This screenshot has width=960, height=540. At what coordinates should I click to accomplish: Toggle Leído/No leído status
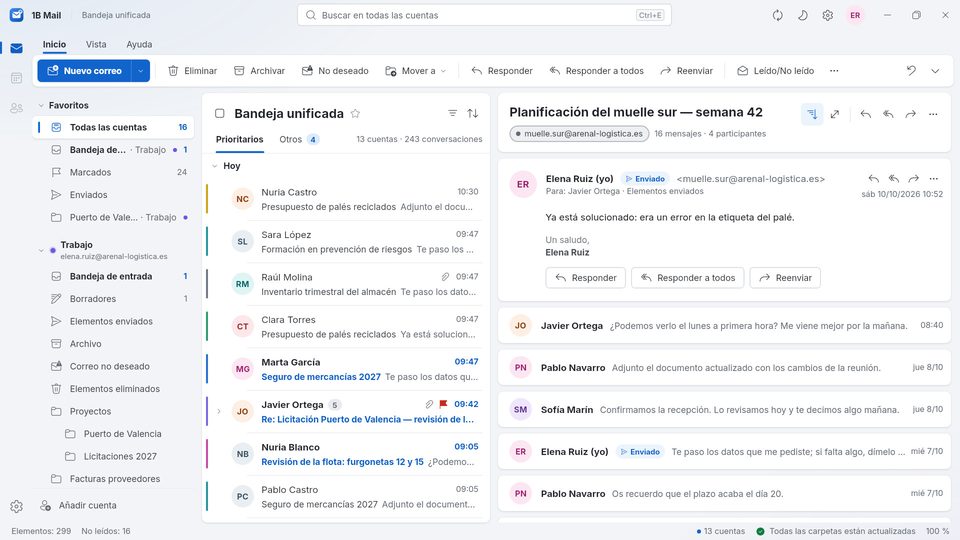[x=776, y=71]
